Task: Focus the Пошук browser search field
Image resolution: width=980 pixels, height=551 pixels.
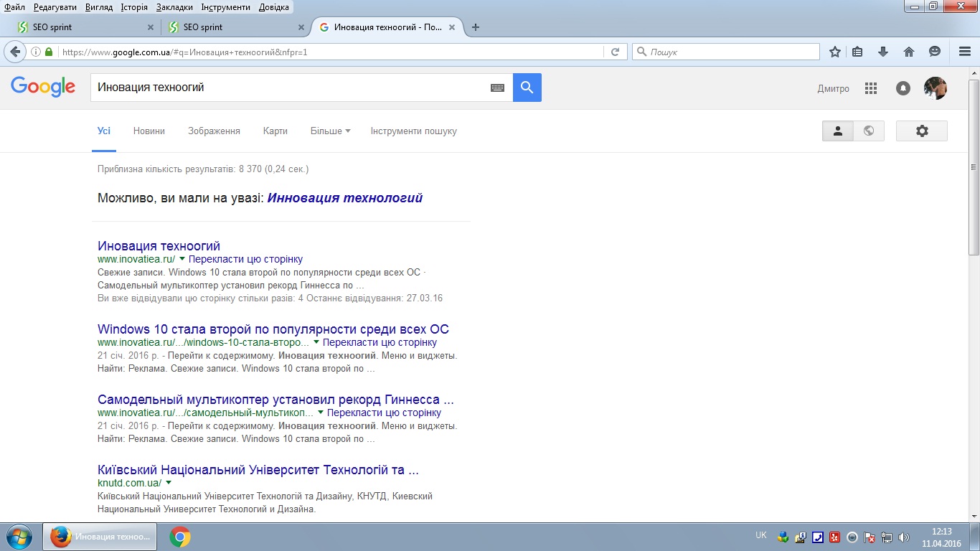Action: coord(726,52)
